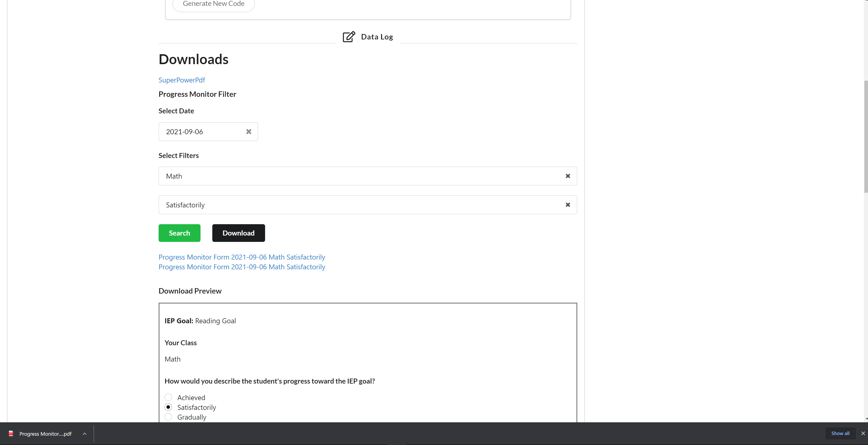
Task: Click the green Search button
Action: (x=179, y=233)
